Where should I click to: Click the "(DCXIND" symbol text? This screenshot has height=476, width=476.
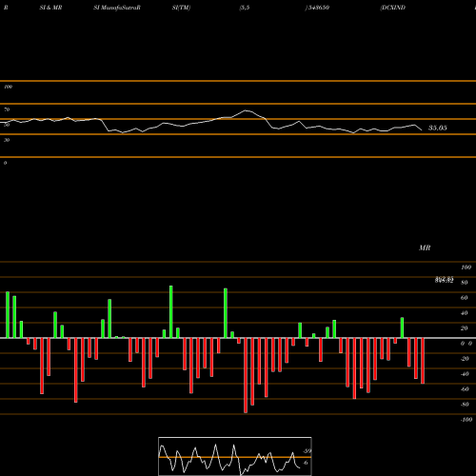coord(393,8)
